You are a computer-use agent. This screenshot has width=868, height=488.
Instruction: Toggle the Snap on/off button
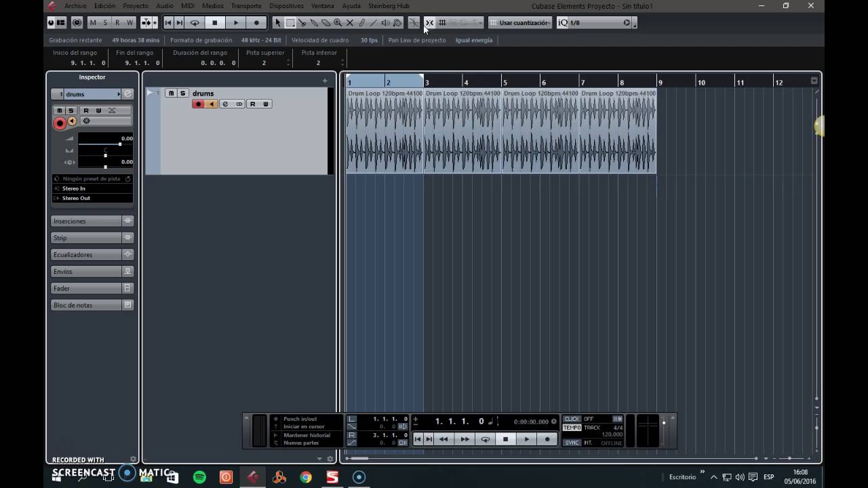coord(429,22)
